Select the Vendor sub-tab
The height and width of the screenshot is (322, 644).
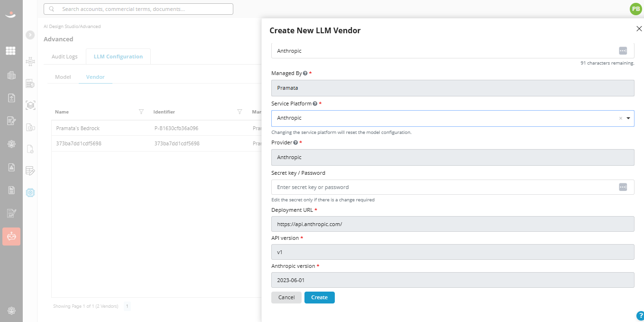point(95,77)
